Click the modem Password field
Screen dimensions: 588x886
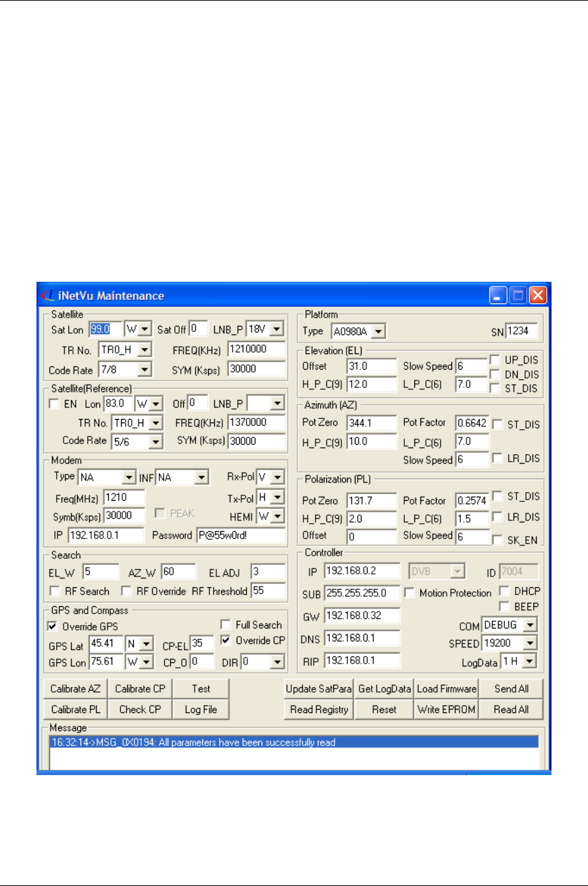pyautogui.click(x=241, y=535)
